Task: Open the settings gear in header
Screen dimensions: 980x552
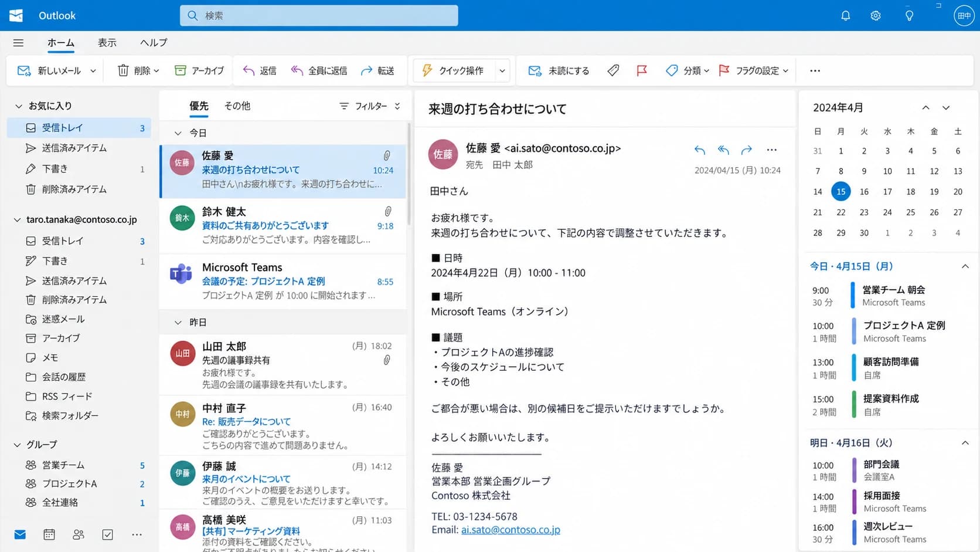Action: [x=876, y=16]
